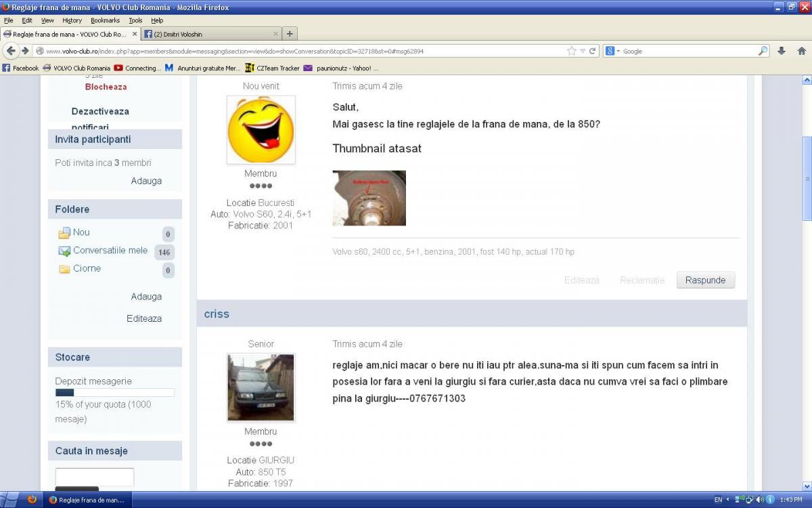Open the criss username link

tap(217, 314)
